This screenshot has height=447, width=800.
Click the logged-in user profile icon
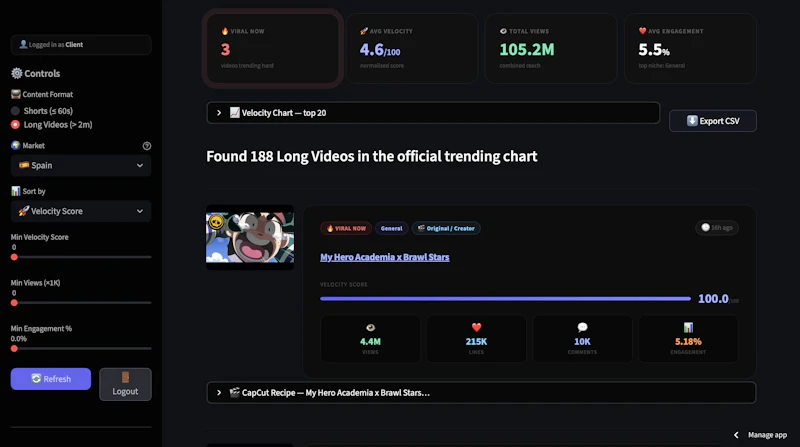tap(23, 44)
